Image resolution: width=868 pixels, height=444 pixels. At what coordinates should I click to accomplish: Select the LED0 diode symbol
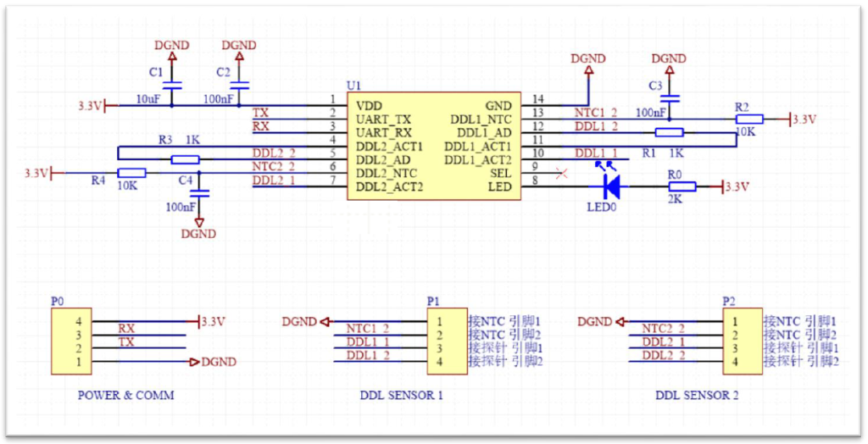pos(610,186)
